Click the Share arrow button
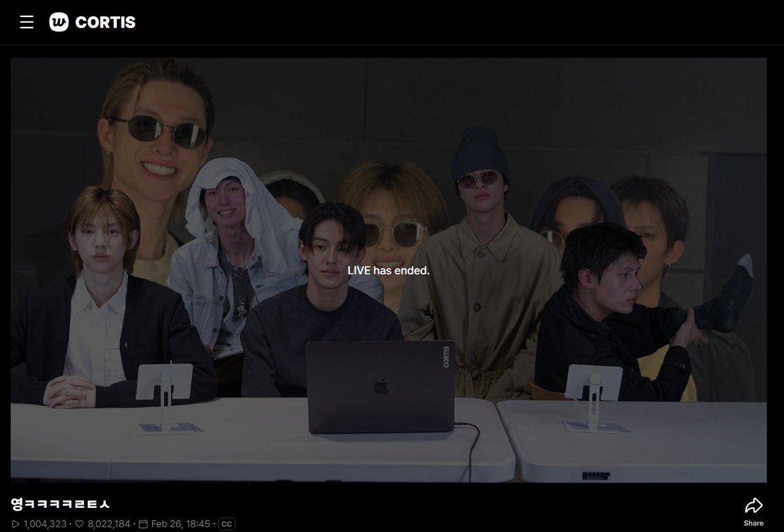 (753, 505)
